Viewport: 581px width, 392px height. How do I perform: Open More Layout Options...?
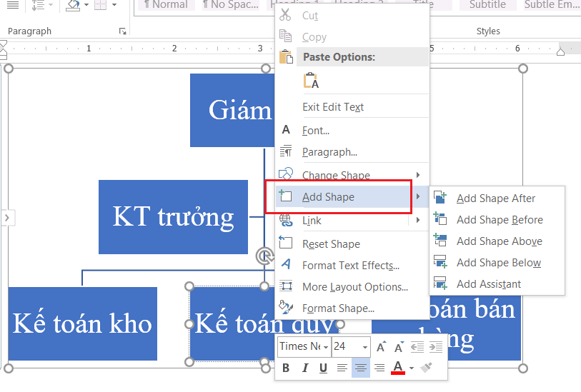355,287
